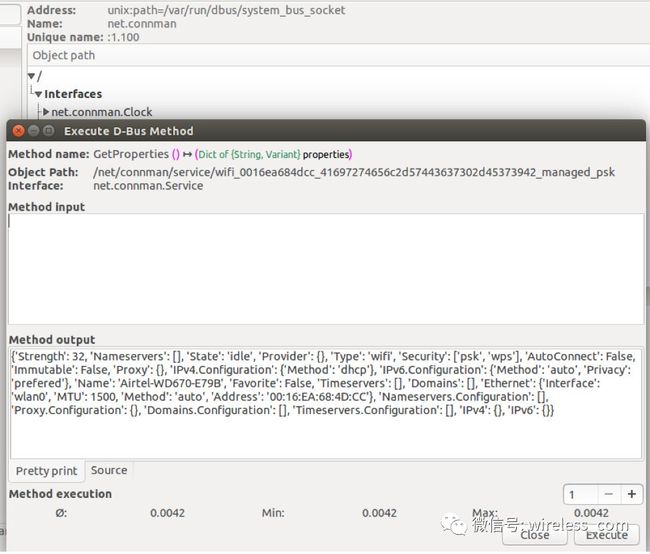Click the net.connman.Service interface text
This screenshot has width=650, height=554.
(148, 186)
